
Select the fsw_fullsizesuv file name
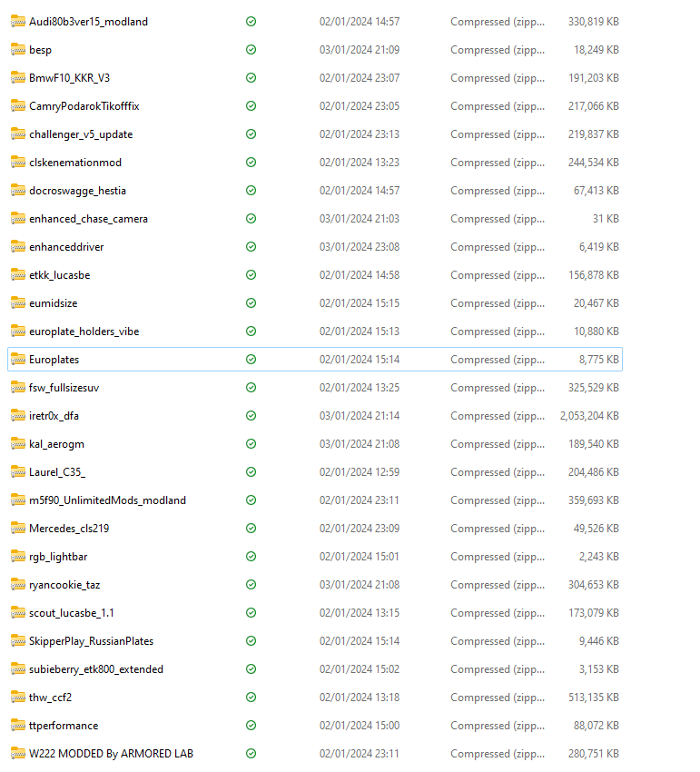pos(64,388)
